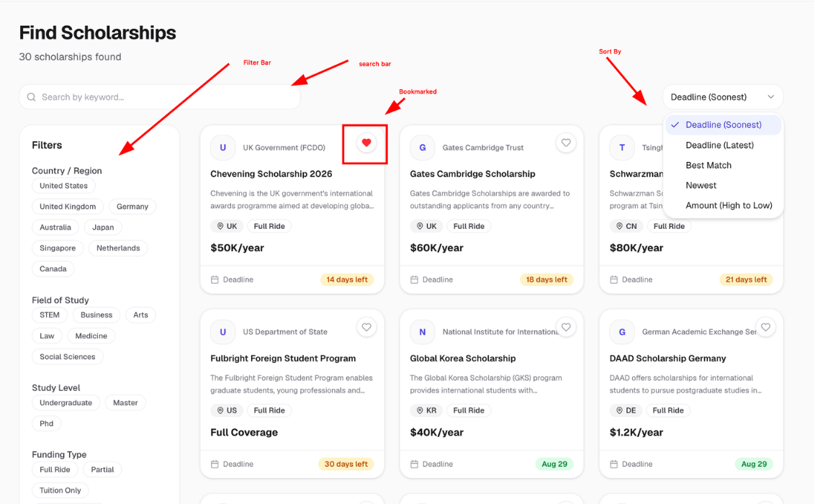Click the calendar icon on the DAAD card

coord(614,464)
